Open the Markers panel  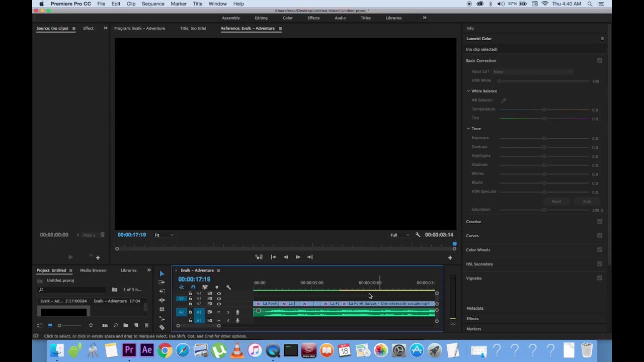click(x=474, y=329)
